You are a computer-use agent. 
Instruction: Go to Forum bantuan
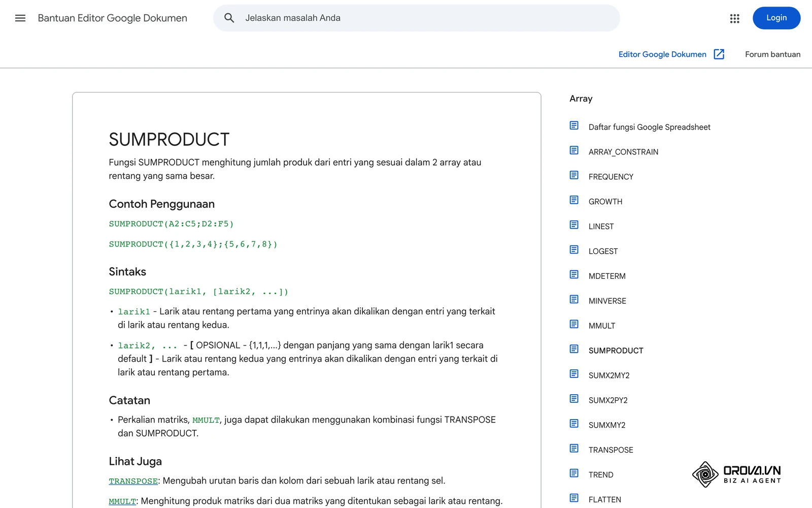click(772, 54)
